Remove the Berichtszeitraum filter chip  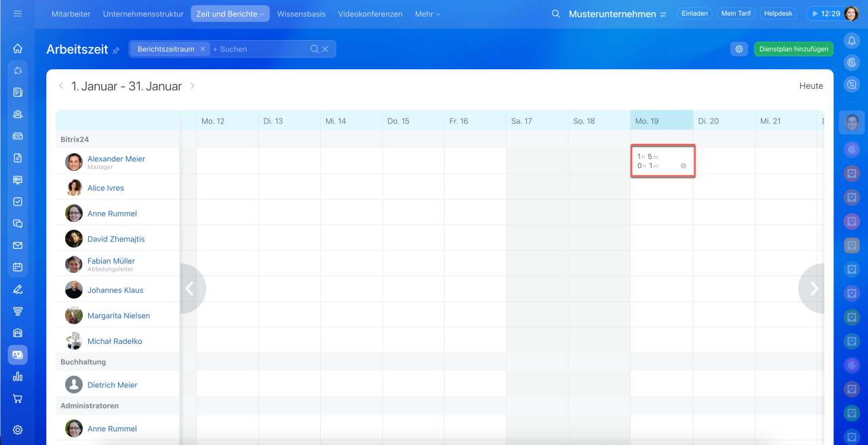(x=202, y=49)
